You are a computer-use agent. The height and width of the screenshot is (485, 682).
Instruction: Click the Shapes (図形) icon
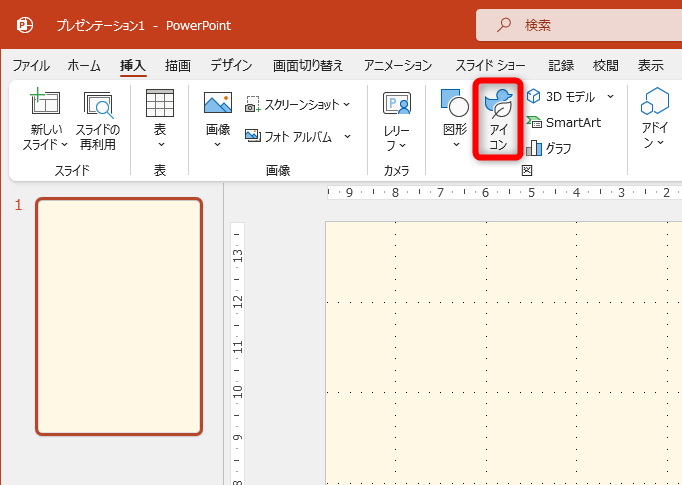click(x=455, y=103)
